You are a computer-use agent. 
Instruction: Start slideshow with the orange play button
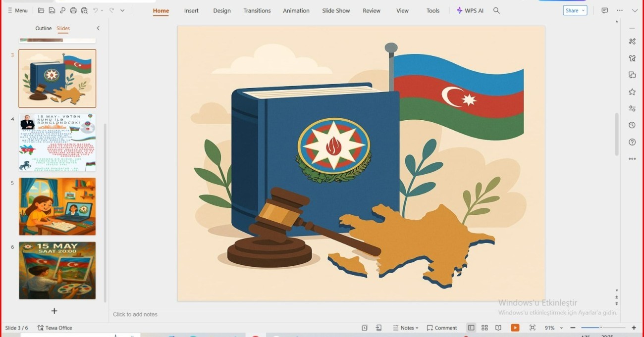pos(515,328)
